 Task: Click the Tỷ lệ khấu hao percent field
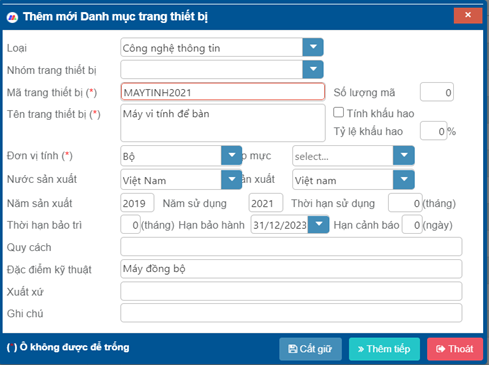click(433, 131)
